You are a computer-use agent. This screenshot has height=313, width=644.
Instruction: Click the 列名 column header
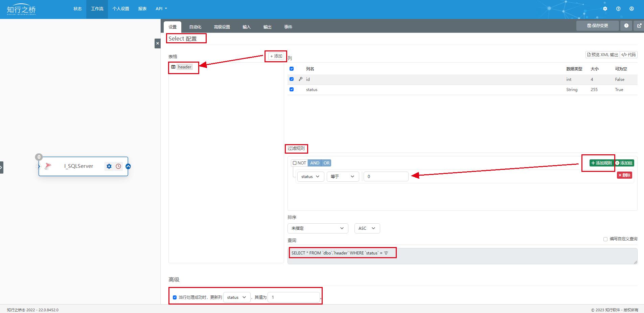(x=310, y=69)
